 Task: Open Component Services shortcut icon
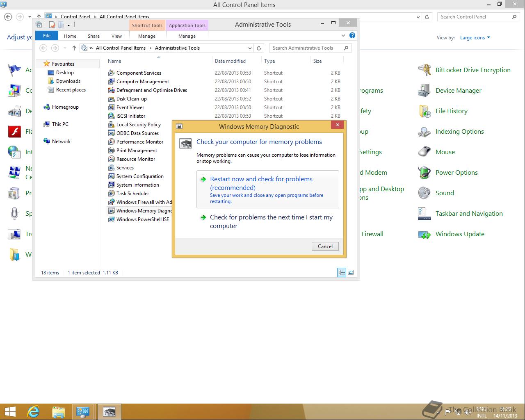click(111, 73)
